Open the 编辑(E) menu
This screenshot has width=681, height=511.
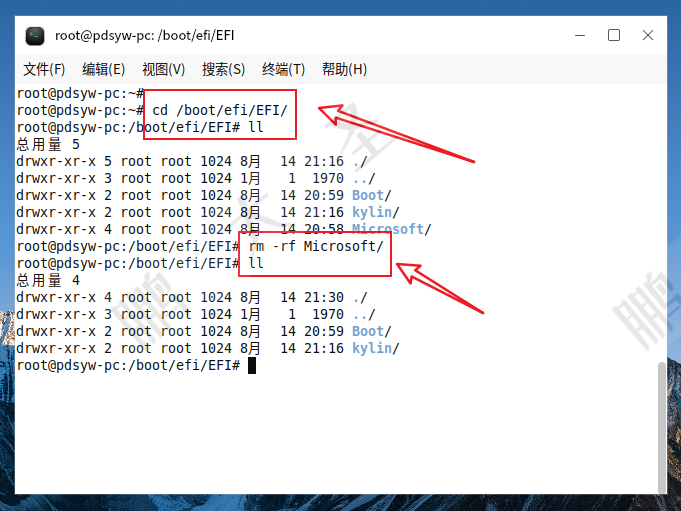103,69
